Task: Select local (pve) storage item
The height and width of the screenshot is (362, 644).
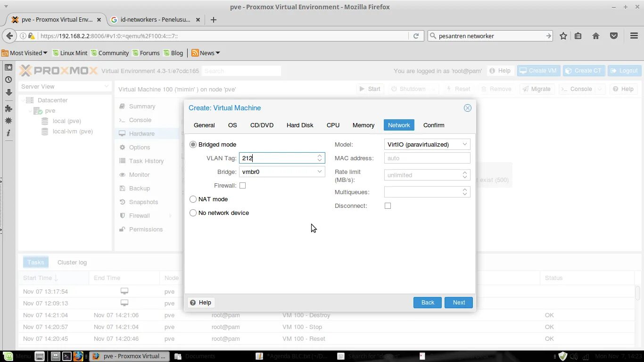Action: 66,121
